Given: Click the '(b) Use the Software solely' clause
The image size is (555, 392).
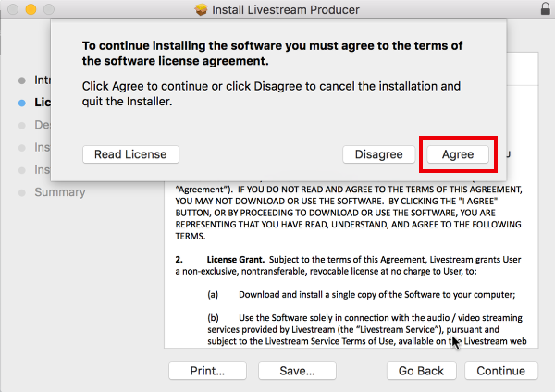Looking at the screenshot, I should coord(367,329).
